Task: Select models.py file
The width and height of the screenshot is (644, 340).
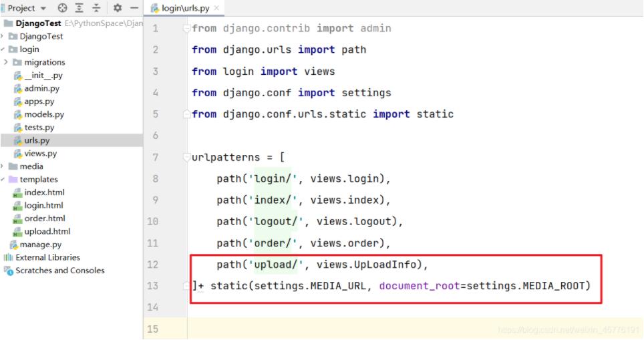Action: click(x=44, y=114)
